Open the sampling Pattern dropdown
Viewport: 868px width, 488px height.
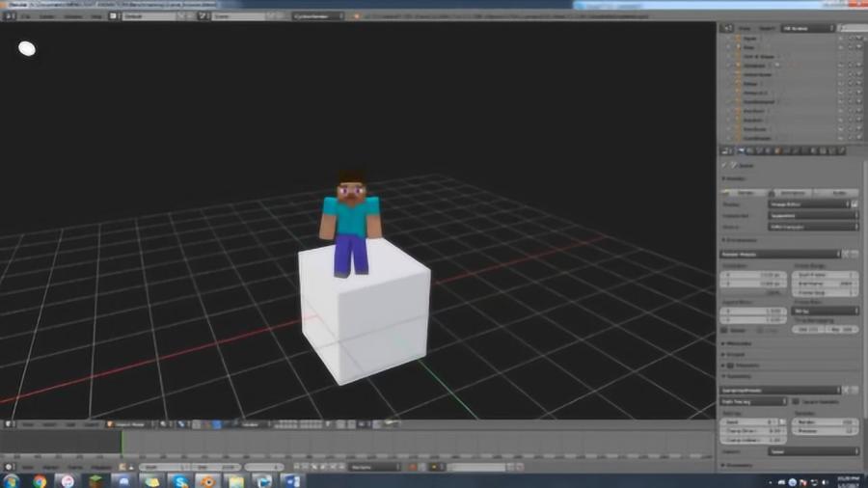click(x=813, y=451)
